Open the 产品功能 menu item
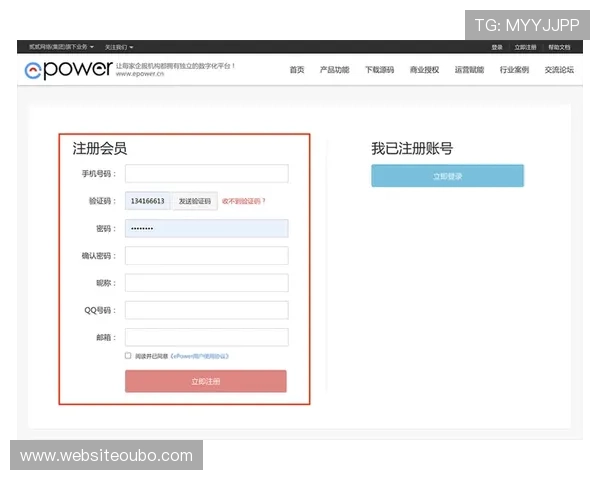 pos(334,70)
